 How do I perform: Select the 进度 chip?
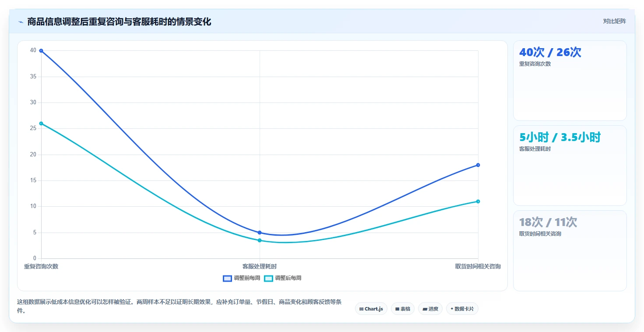[430, 309]
